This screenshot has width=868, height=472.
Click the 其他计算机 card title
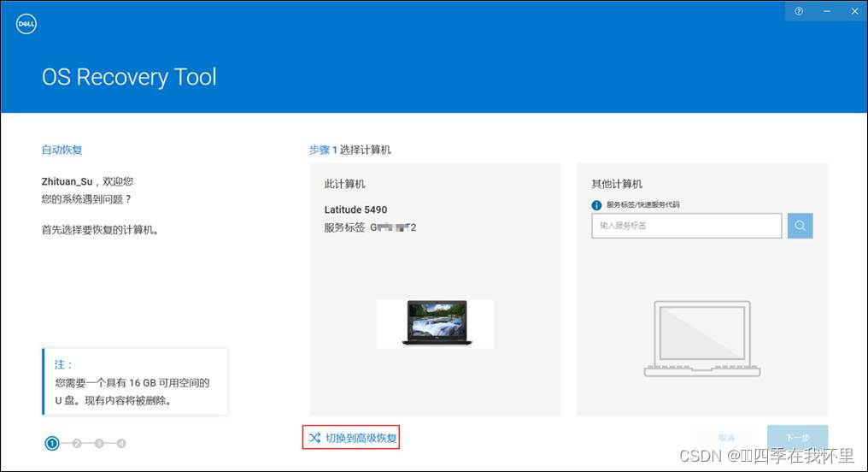point(617,184)
